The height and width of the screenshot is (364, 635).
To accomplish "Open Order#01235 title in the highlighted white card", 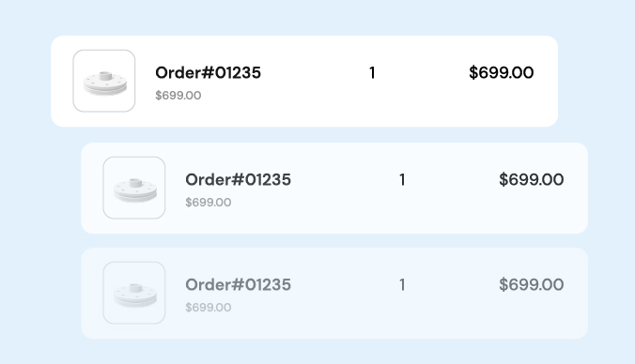I will coord(209,73).
